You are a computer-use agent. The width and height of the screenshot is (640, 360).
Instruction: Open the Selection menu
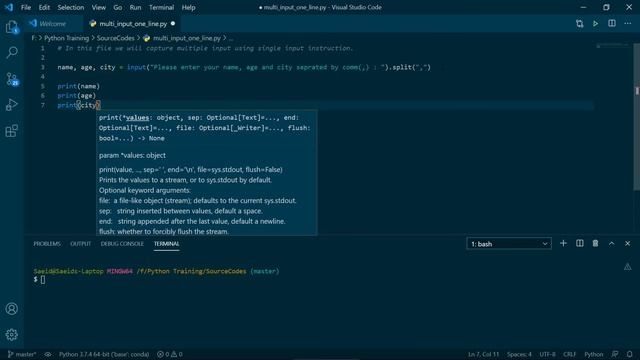click(71, 7)
